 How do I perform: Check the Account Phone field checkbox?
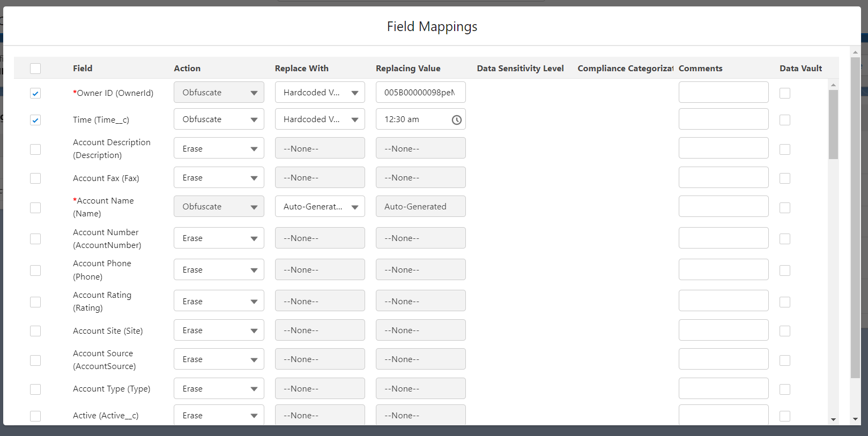tap(35, 270)
